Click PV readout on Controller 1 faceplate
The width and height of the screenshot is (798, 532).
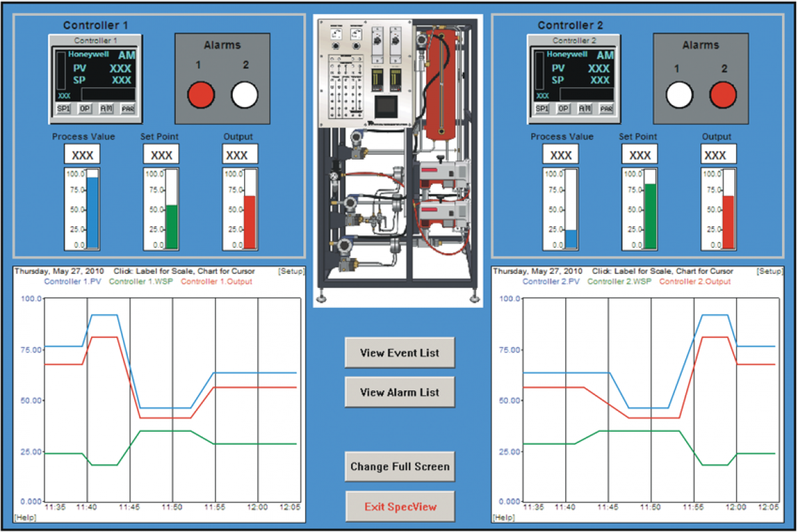(x=121, y=68)
